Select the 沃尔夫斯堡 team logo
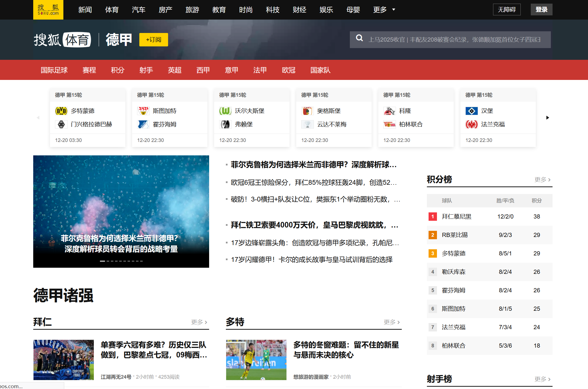Screen dimensions: 588x389 coord(225,111)
